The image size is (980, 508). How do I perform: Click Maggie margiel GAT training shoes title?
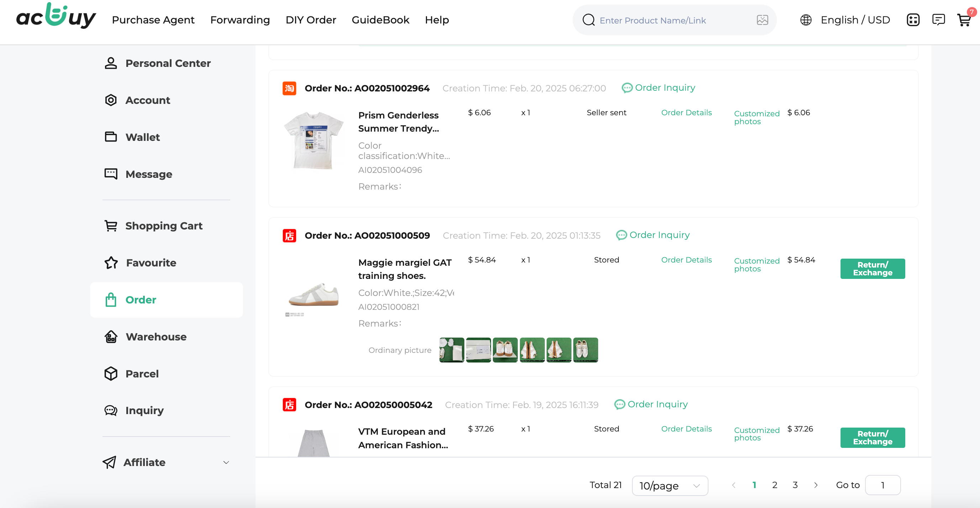(405, 269)
